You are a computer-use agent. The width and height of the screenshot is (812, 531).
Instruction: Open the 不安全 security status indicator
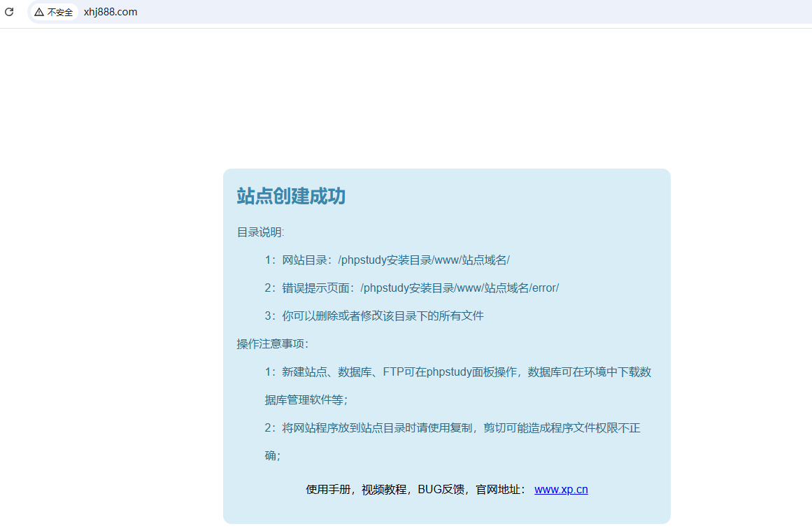point(54,12)
